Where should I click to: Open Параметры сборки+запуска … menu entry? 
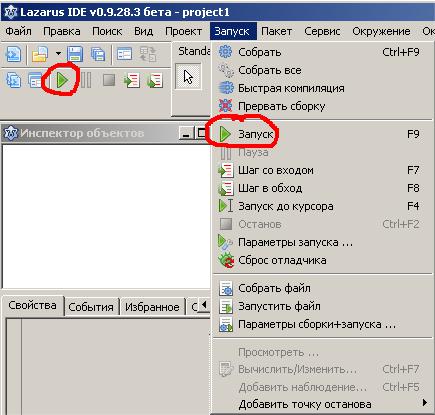[x=323, y=324]
